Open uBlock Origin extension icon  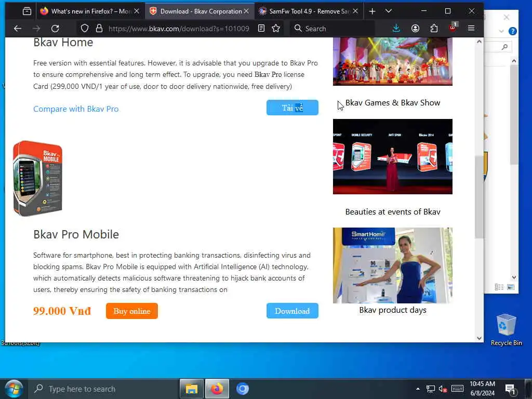click(x=453, y=28)
